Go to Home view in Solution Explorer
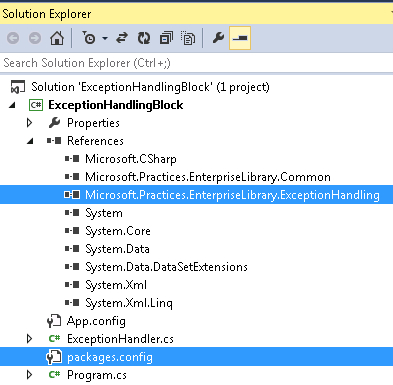Image resolution: width=393 pixels, height=385 pixels. (57, 38)
